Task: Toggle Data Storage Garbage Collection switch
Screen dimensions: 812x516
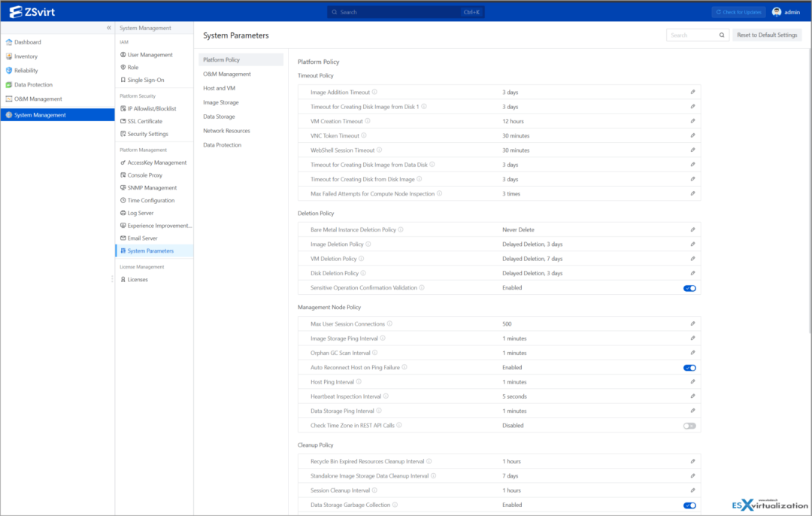Action: pyautogui.click(x=689, y=505)
